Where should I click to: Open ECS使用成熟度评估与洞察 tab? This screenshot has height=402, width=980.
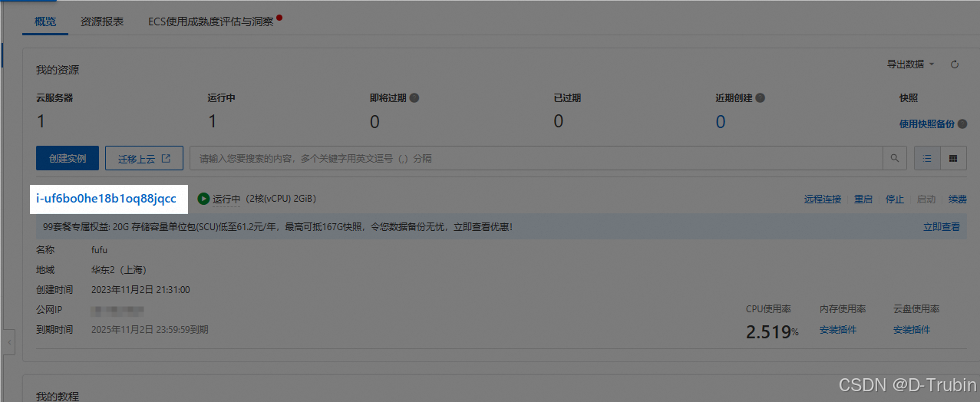pyautogui.click(x=211, y=21)
